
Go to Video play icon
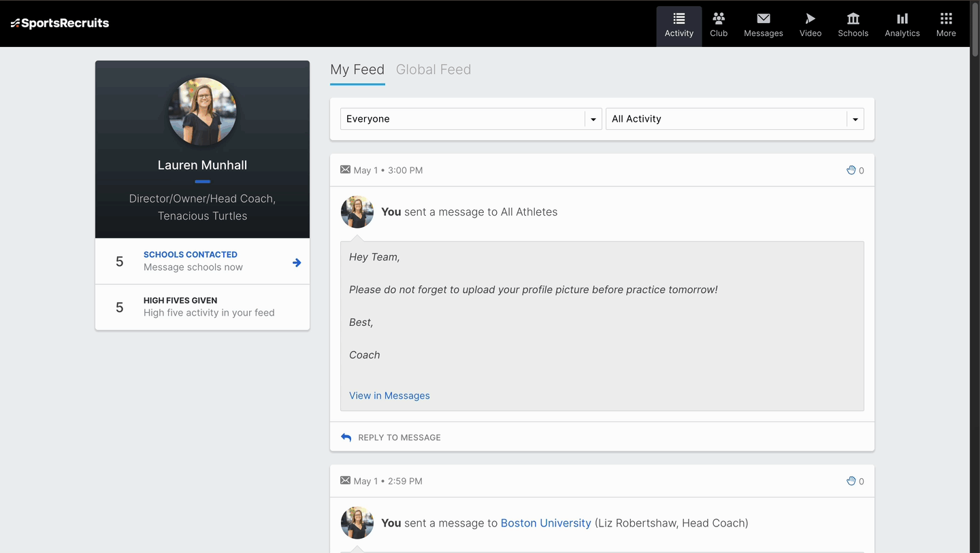tap(810, 18)
